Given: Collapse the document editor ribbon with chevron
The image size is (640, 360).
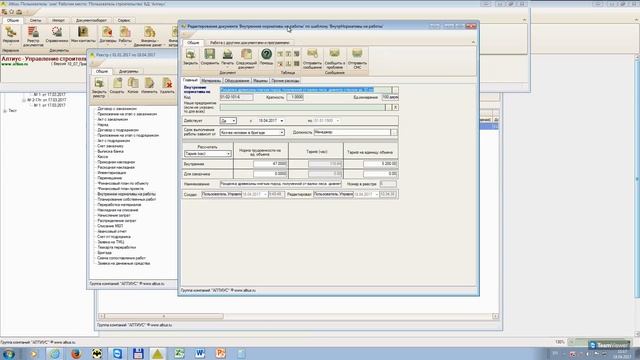Looking at the screenshot, I should click(x=473, y=42).
